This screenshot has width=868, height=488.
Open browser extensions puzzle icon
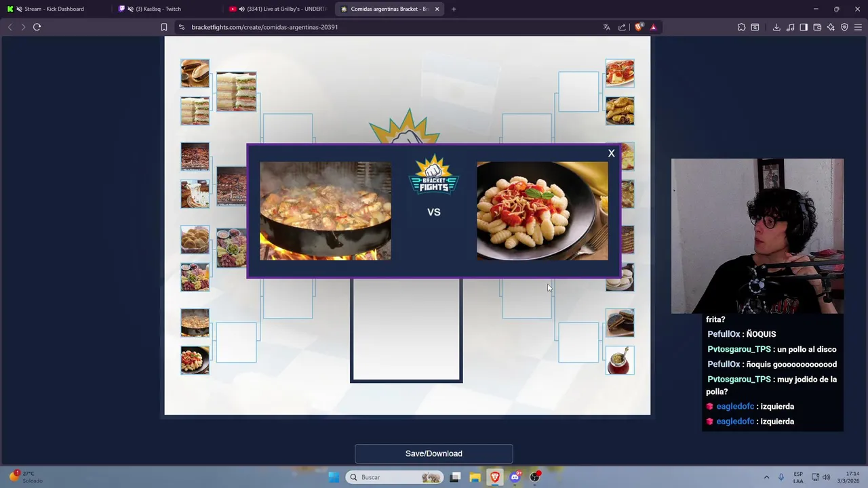[x=741, y=27]
